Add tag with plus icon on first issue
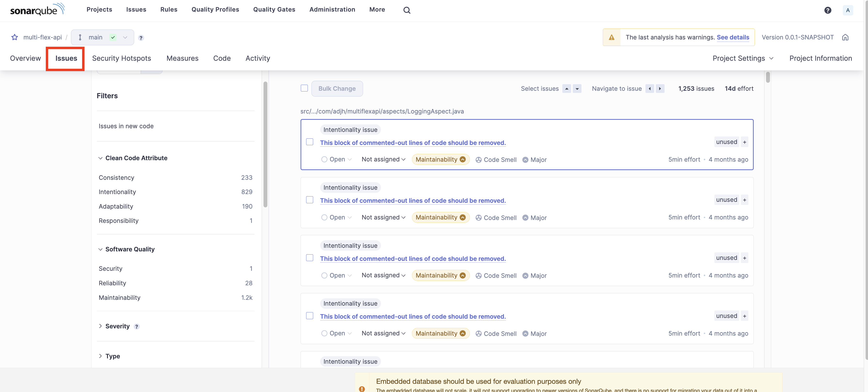Image resolution: width=868 pixels, height=392 pixels. [x=744, y=142]
